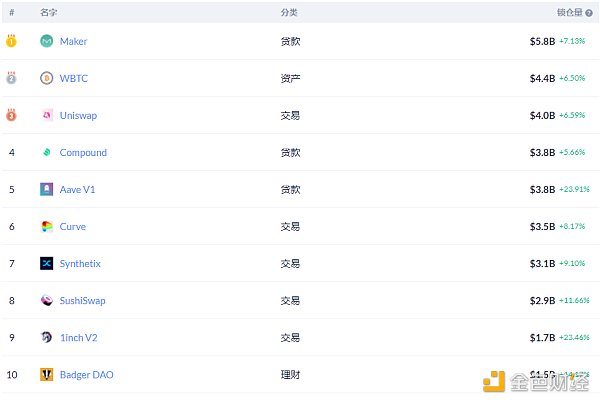
Task: Click the WBTC coin icon
Action: pos(47,78)
